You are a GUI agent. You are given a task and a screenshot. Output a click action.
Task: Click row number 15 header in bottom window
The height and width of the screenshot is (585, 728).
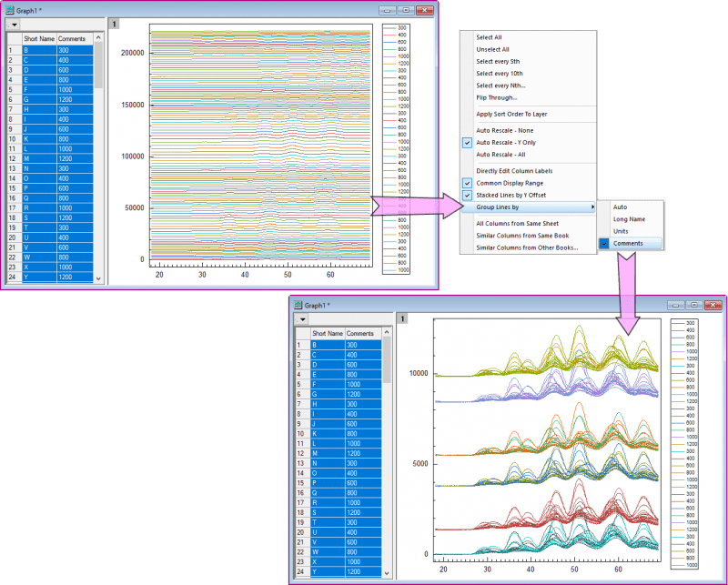coord(302,483)
